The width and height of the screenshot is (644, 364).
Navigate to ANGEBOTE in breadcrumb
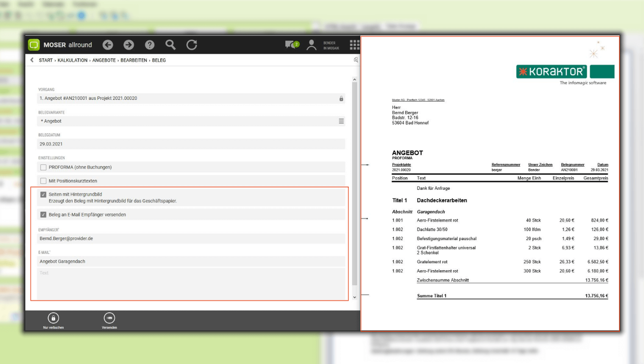click(104, 60)
